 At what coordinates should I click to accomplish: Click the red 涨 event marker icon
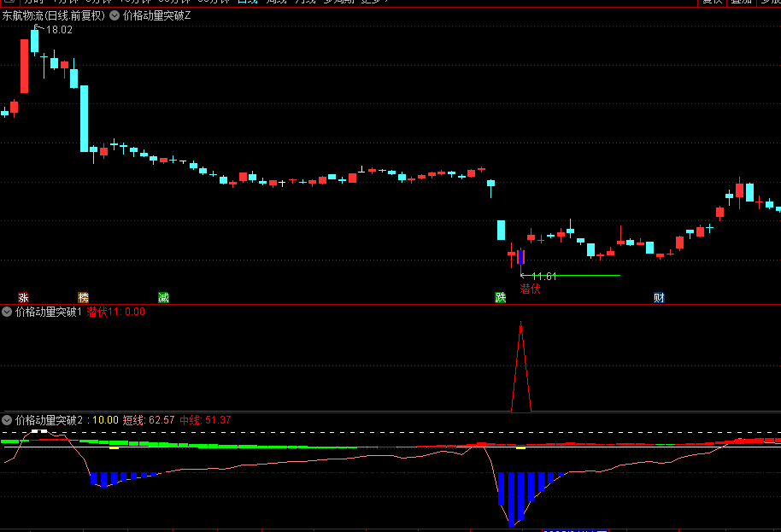coord(23,298)
